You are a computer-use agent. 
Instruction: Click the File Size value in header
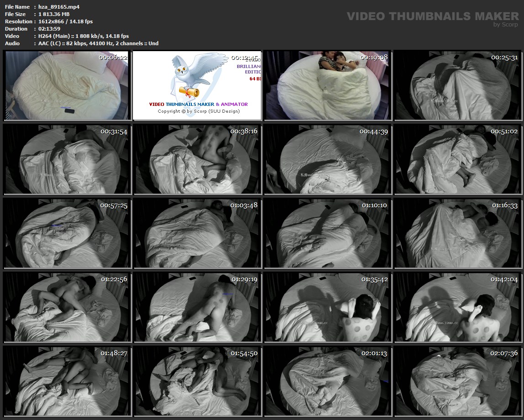coord(54,14)
